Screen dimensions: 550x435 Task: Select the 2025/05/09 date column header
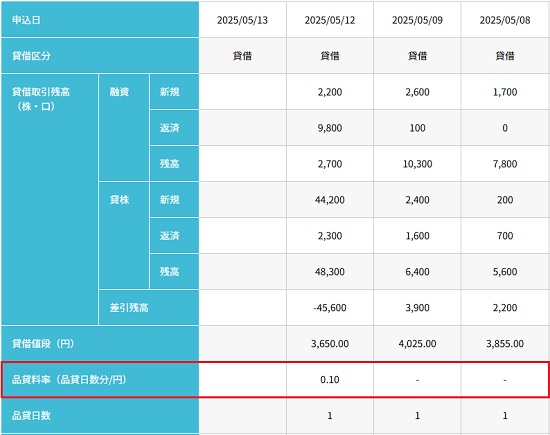click(x=417, y=20)
